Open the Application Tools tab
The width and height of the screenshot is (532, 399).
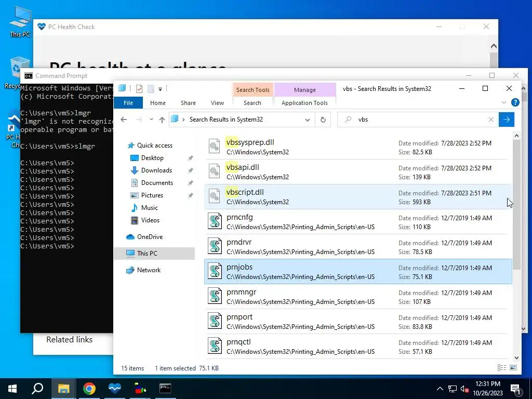(304, 103)
